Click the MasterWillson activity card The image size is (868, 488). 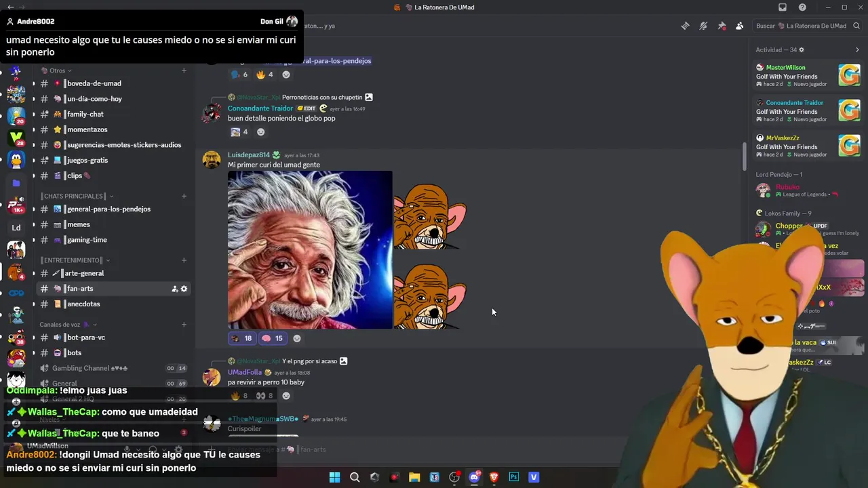(808, 76)
